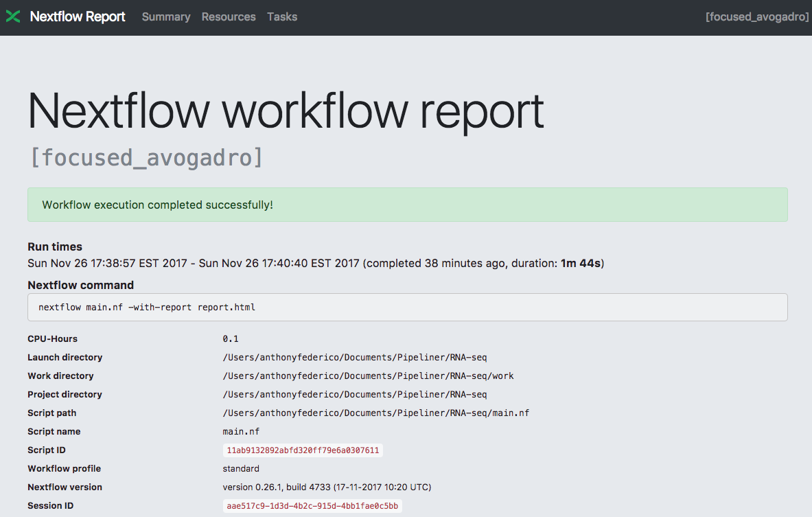The image size is (812, 517).
Task: Select the path ending in RNA-seq/main.nf
Action: (x=376, y=413)
